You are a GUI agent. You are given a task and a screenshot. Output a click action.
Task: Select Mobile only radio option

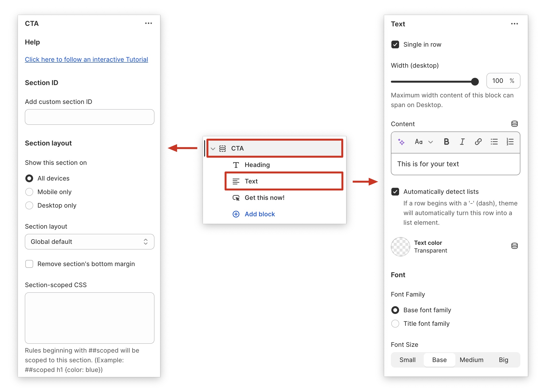point(29,192)
